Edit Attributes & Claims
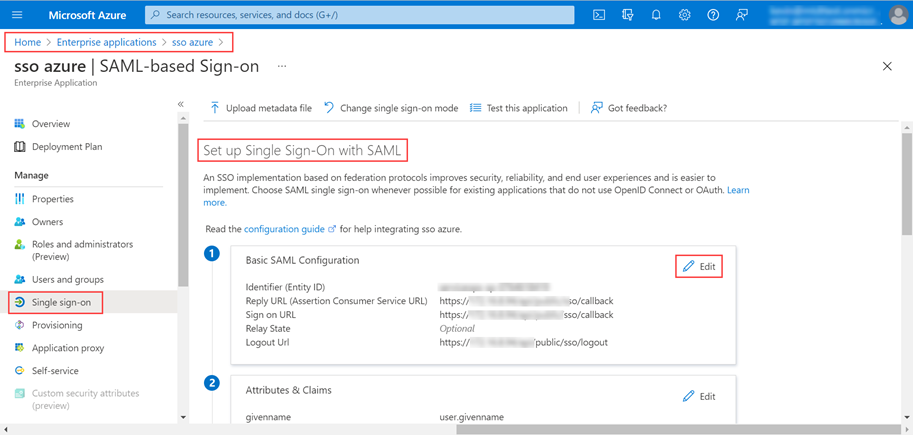This screenshot has height=435, width=913. coord(699,397)
